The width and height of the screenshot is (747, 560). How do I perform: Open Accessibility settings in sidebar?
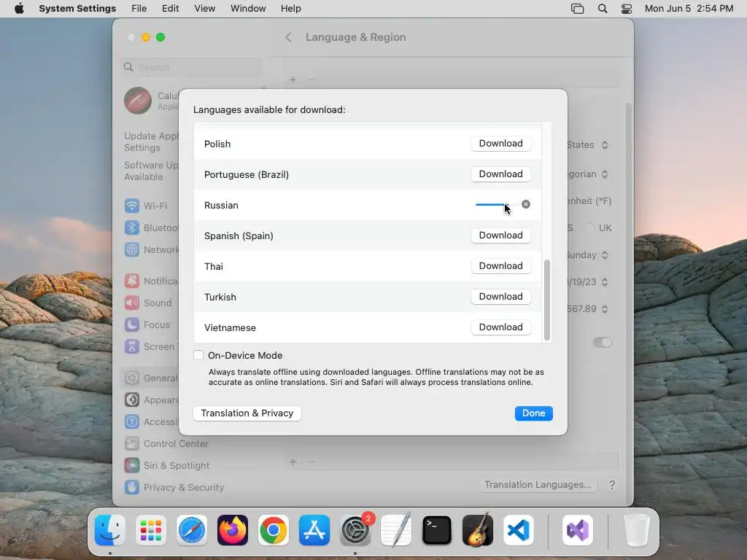[151, 422]
